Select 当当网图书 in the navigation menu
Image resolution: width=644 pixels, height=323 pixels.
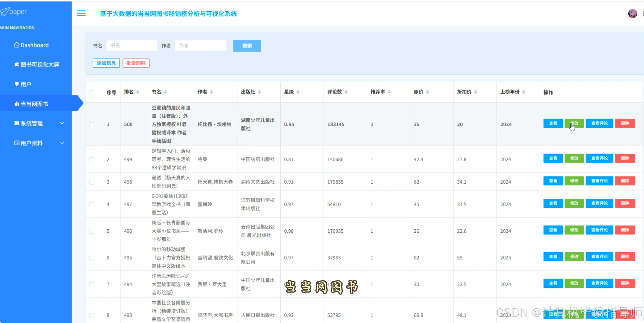click(34, 104)
